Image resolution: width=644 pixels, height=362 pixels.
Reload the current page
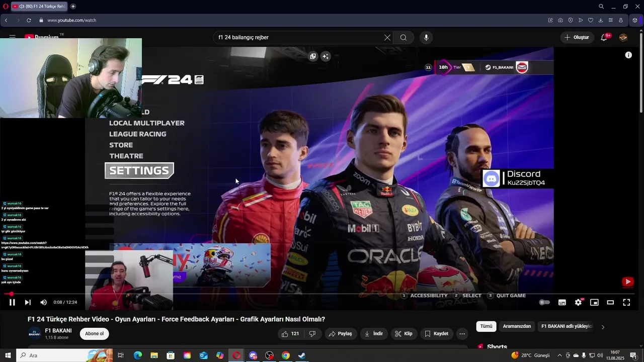pyautogui.click(x=29, y=20)
